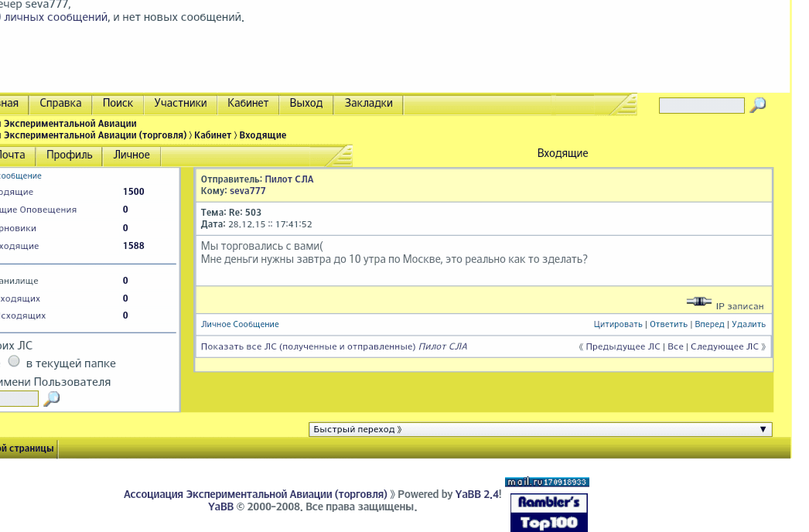Screen dimensions: 809x532
Task: Click the YaBB 2.4! footer link
Action: pyautogui.click(x=478, y=494)
